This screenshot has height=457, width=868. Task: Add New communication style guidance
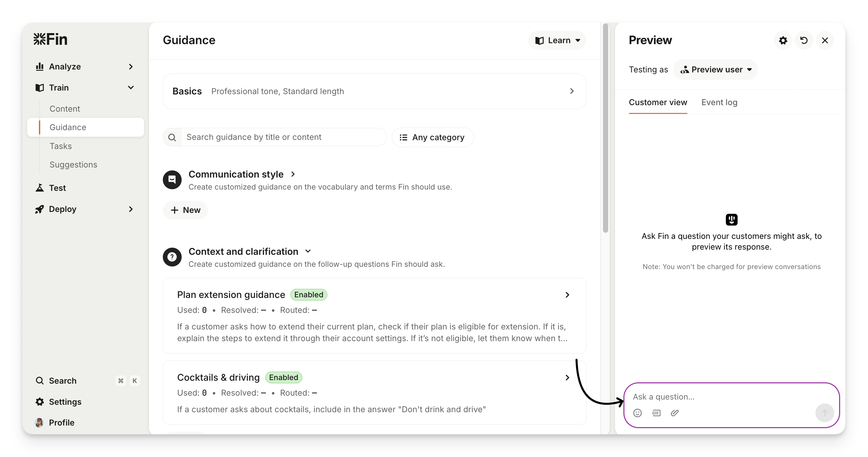(185, 210)
